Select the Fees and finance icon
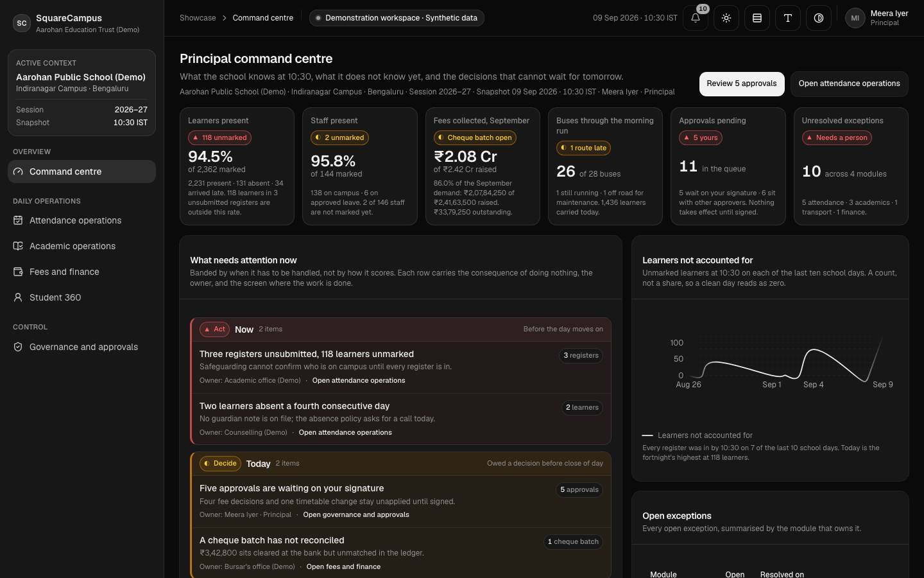Image resolution: width=924 pixels, height=578 pixels. [18, 272]
